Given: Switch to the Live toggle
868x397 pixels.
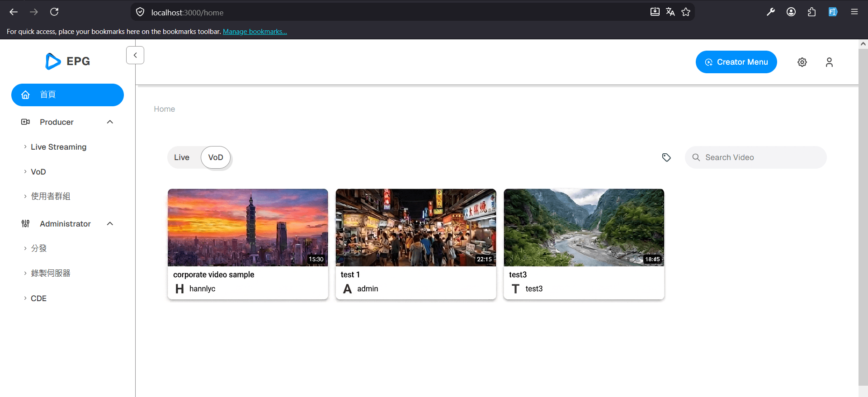Looking at the screenshot, I should tap(182, 157).
